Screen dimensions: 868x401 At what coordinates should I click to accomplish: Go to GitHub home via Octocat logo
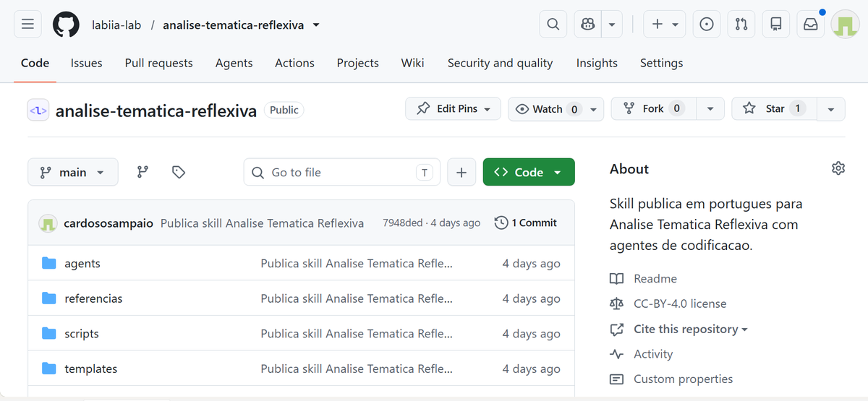point(67,25)
